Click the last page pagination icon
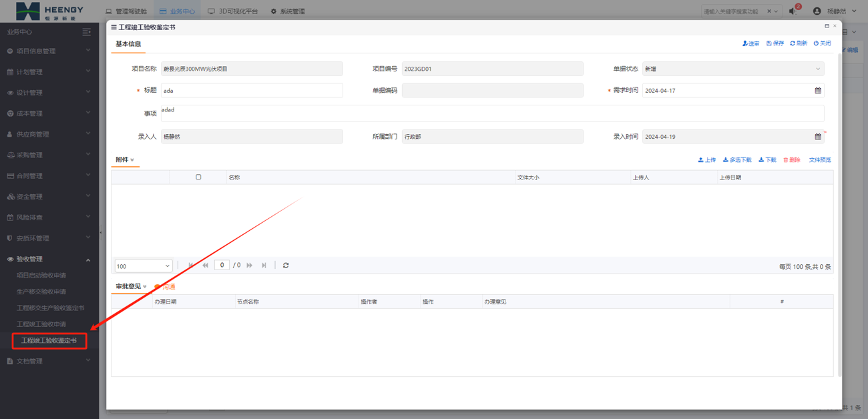The image size is (868, 419). click(264, 266)
